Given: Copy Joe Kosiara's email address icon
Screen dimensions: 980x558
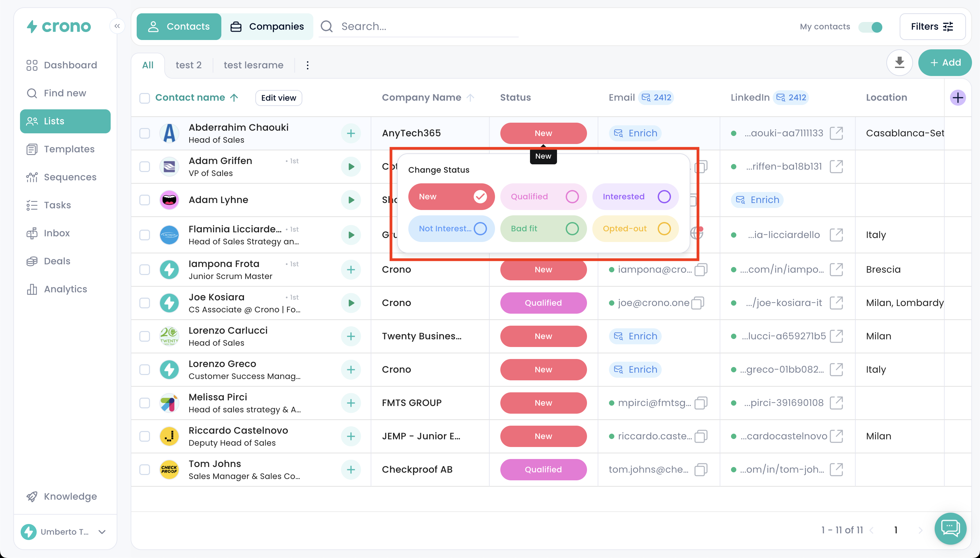Looking at the screenshot, I should click(x=698, y=303).
